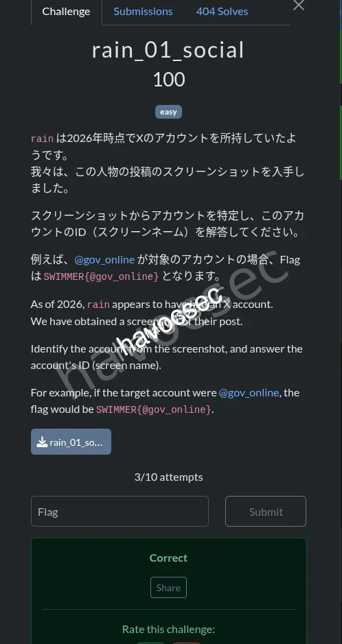Click the rain_01_social challenge title
Image resolution: width=342 pixels, height=644 pixels.
point(168,50)
